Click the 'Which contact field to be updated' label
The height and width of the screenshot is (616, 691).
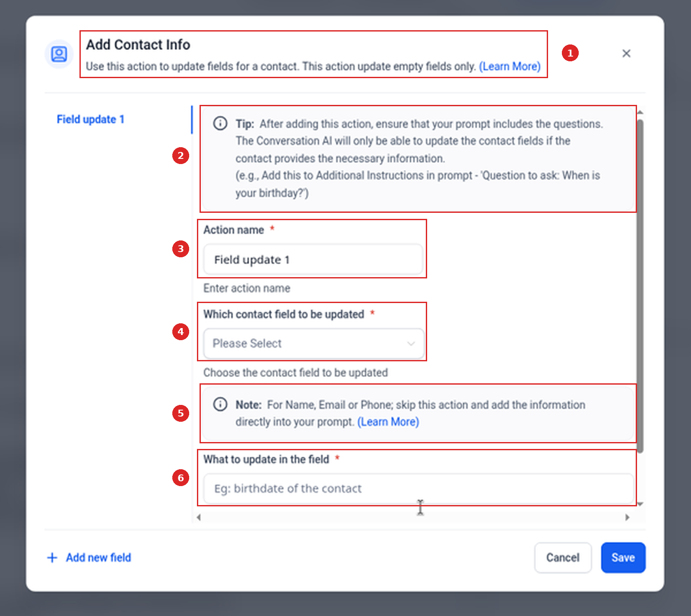click(x=284, y=314)
